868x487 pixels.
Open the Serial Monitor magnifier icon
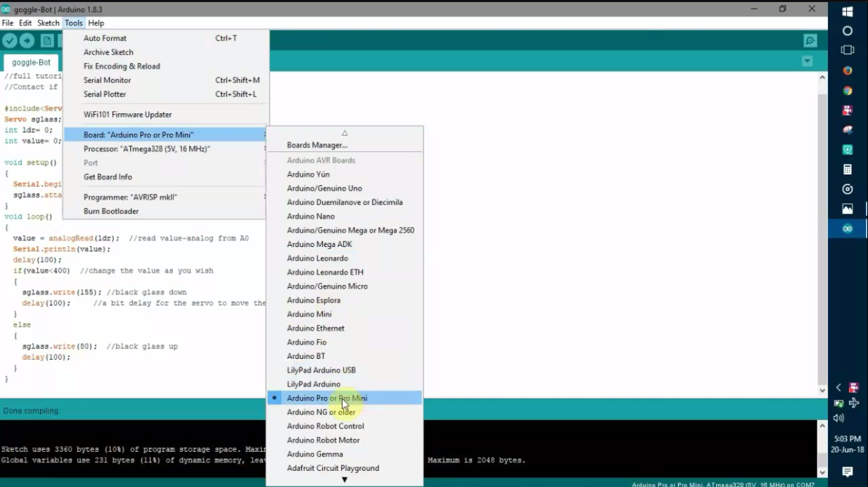(x=810, y=41)
